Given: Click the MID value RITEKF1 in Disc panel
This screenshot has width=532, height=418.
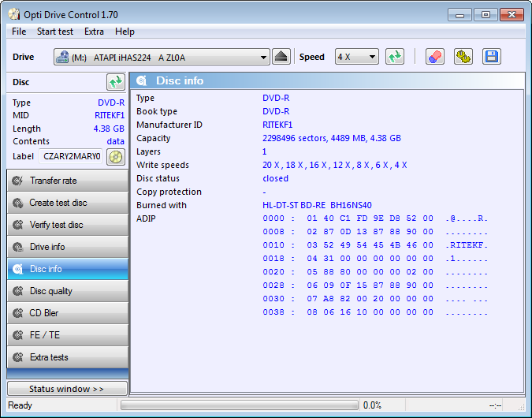Looking at the screenshot, I should 110,115.
